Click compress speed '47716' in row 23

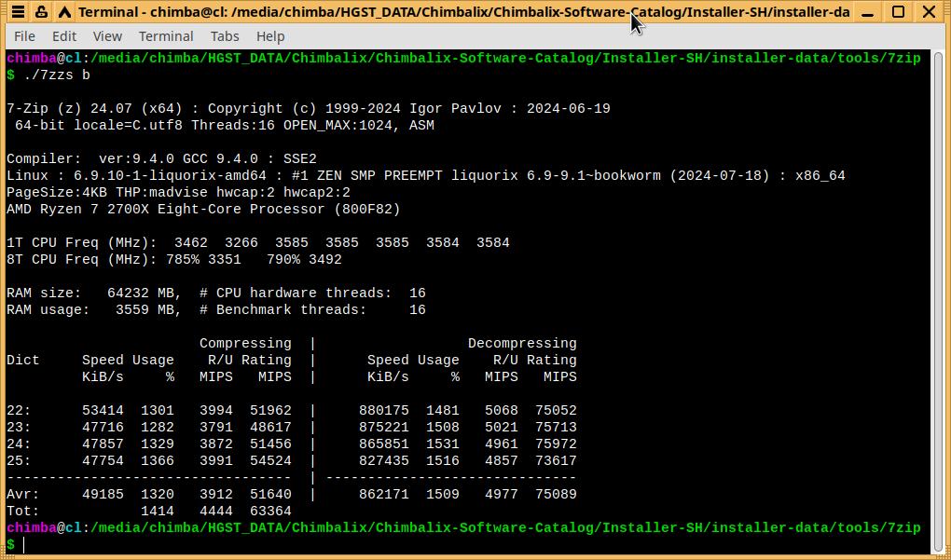pyautogui.click(x=103, y=428)
